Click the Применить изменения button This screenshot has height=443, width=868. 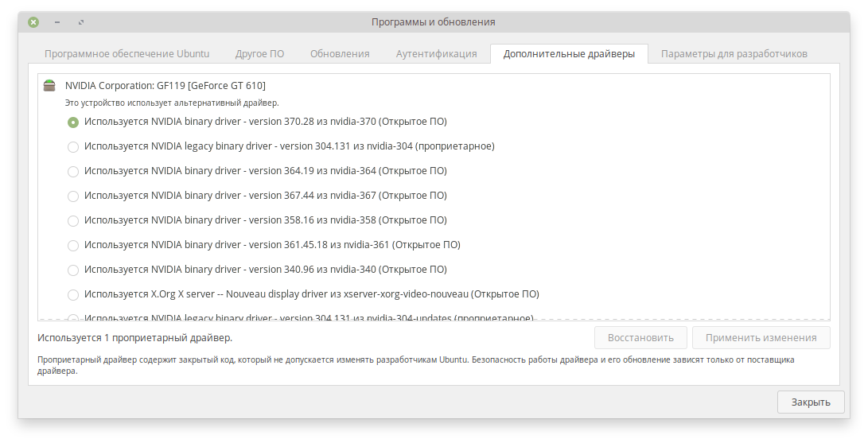click(761, 338)
